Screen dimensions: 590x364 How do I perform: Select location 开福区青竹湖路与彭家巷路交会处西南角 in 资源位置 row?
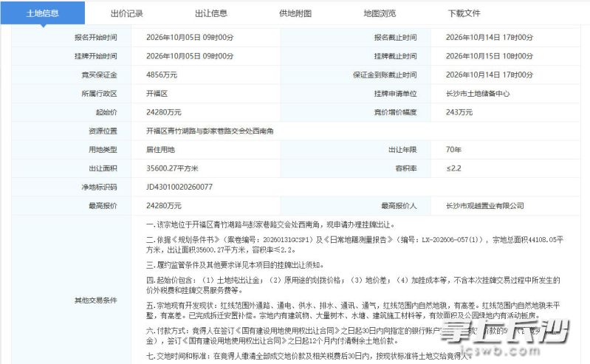pyautogui.click(x=210, y=131)
